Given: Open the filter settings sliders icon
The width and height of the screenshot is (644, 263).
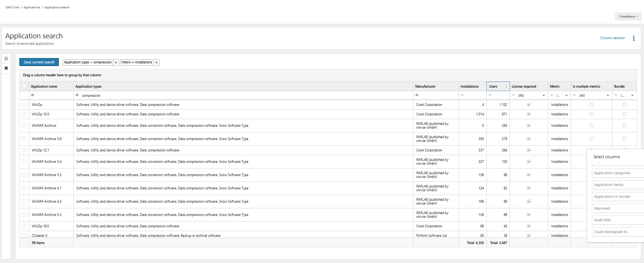Looking at the screenshot, I should pyautogui.click(x=6, y=58).
